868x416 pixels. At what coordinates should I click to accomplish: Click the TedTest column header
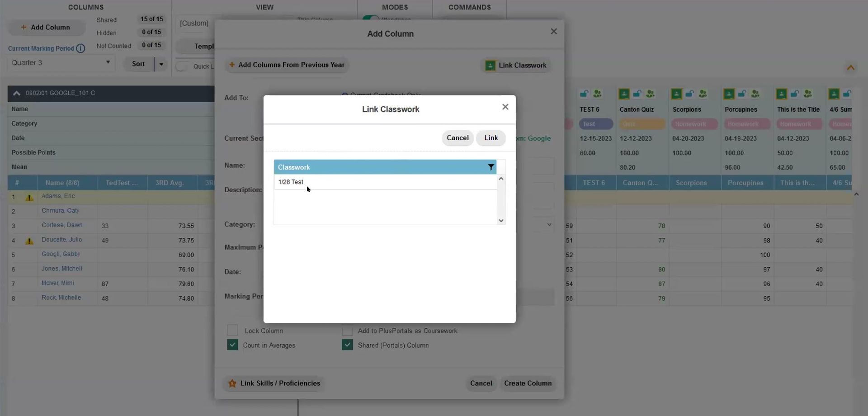122,183
